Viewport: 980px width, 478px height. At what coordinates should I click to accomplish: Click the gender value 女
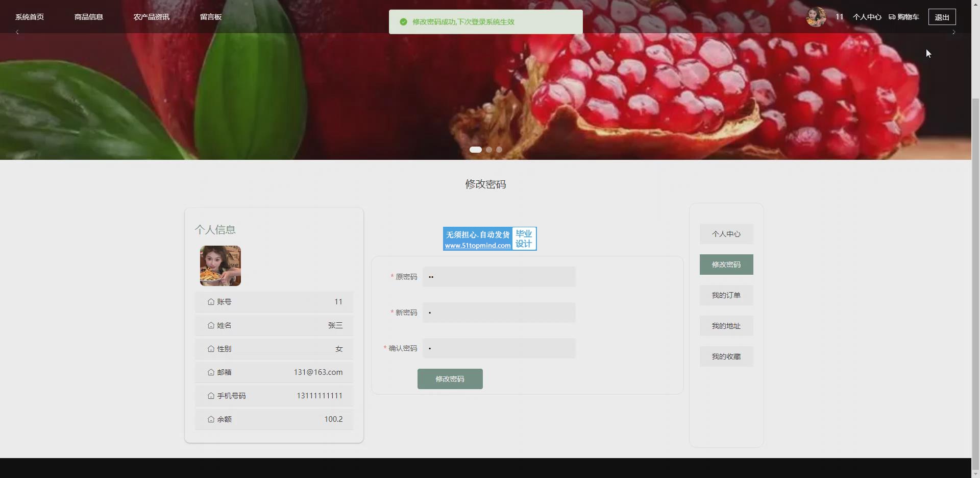point(339,349)
